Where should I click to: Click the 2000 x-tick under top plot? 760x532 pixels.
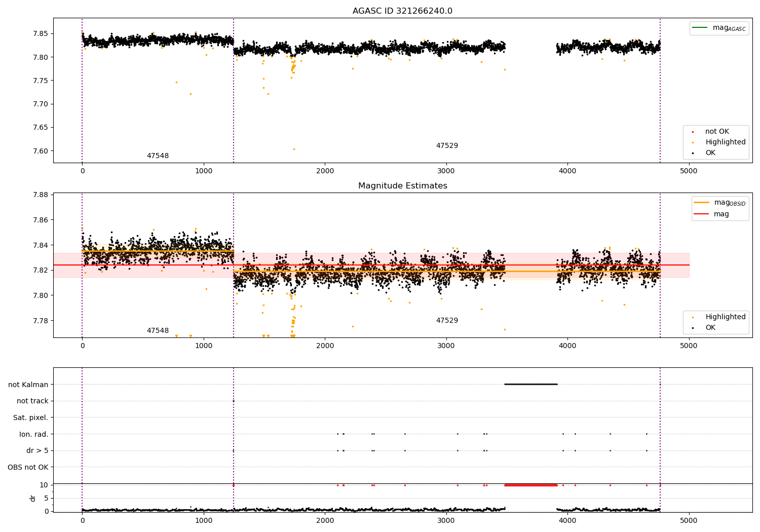325,171
